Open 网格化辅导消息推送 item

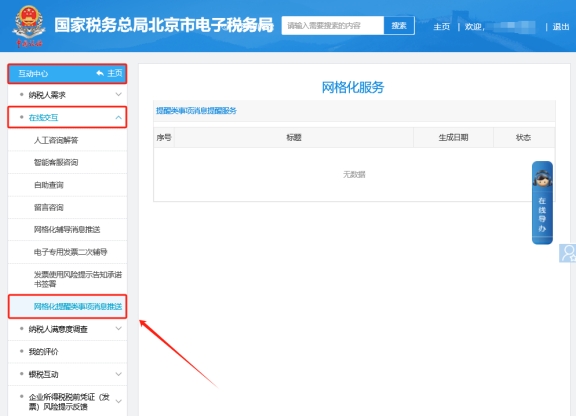68,230
